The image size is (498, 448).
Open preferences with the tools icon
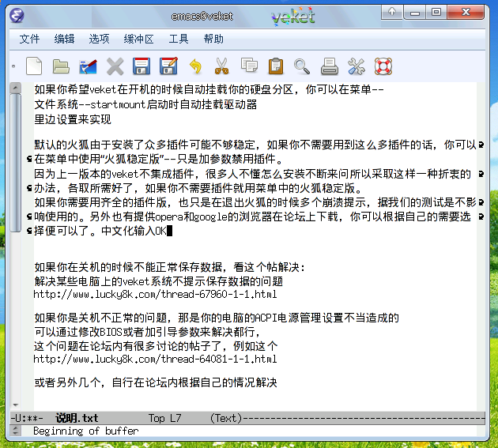pyautogui.click(x=357, y=66)
